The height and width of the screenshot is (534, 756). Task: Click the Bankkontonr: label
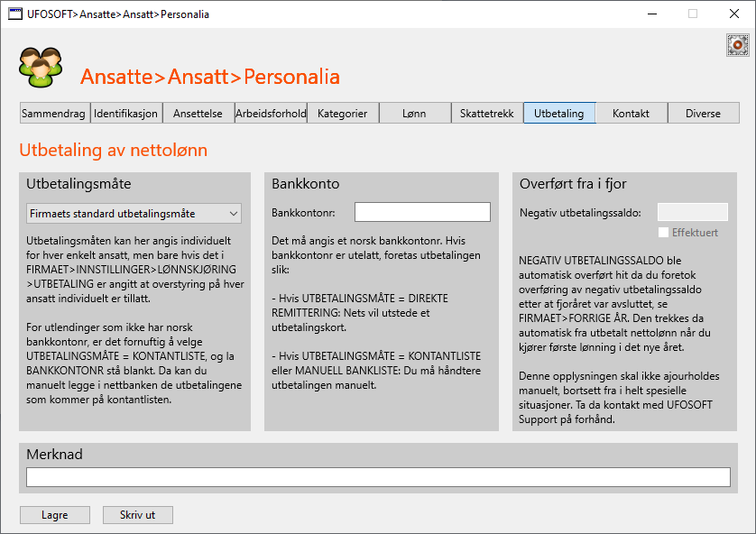(x=303, y=213)
